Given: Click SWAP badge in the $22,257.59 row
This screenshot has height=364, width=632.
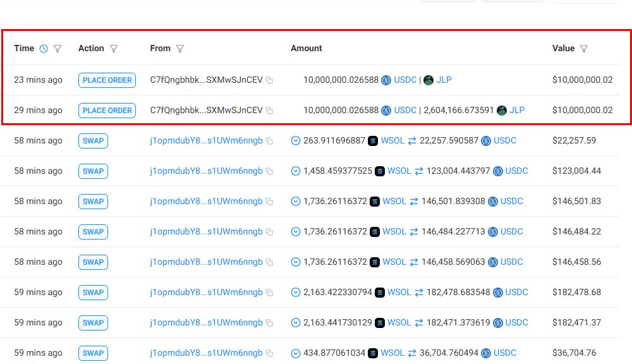Looking at the screenshot, I should pyautogui.click(x=93, y=141).
